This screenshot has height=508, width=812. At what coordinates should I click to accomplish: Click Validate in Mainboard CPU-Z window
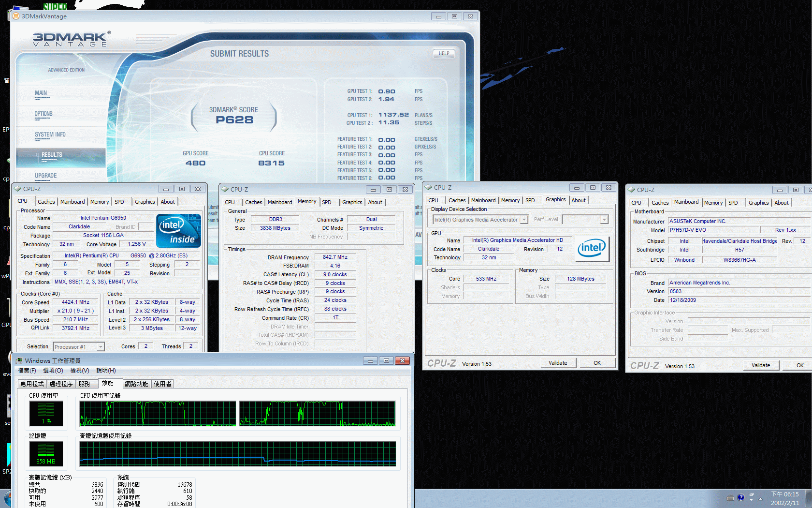tap(761, 365)
